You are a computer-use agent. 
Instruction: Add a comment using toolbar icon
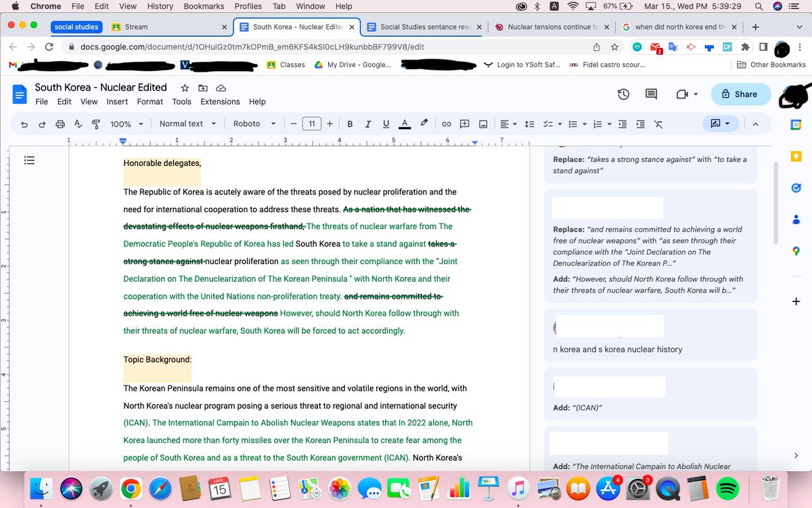pos(465,124)
